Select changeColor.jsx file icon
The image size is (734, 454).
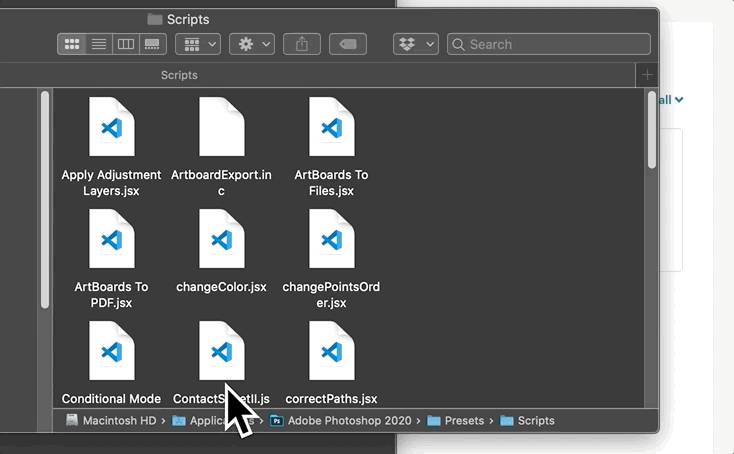coord(222,239)
